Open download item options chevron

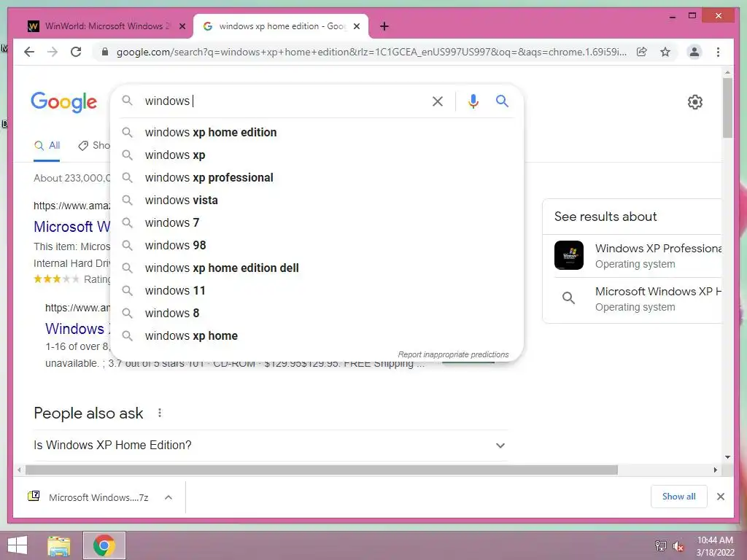pos(169,497)
